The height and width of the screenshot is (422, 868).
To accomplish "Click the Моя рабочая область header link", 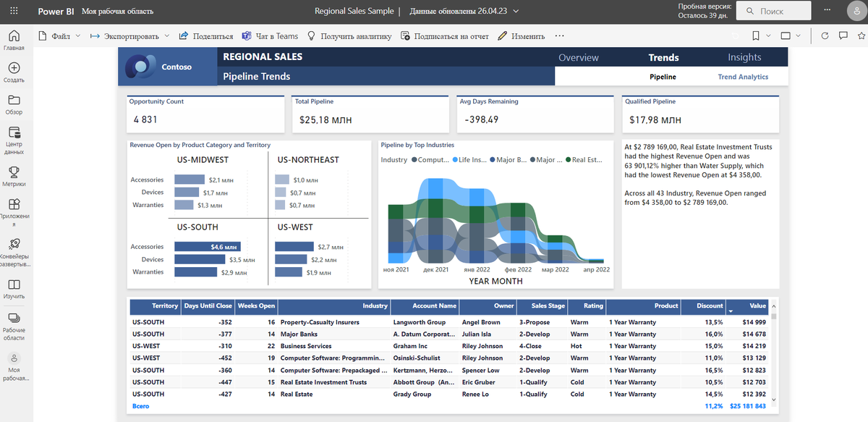I will tap(116, 11).
